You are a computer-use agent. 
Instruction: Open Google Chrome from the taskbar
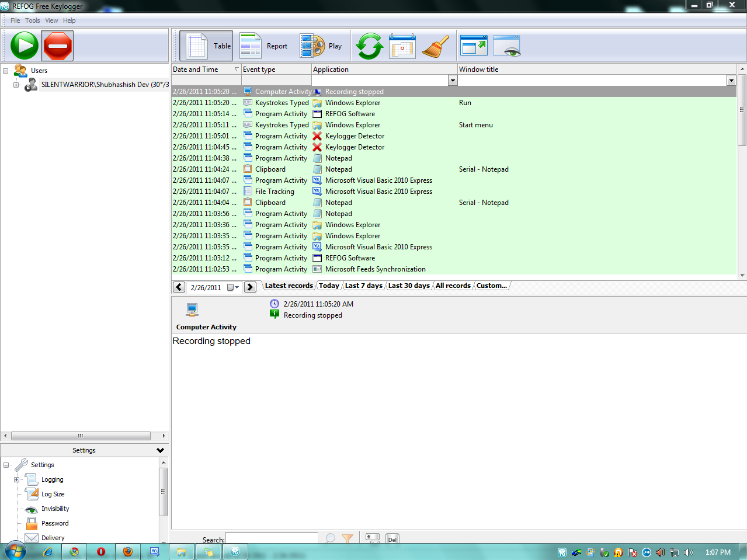[74, 552]
